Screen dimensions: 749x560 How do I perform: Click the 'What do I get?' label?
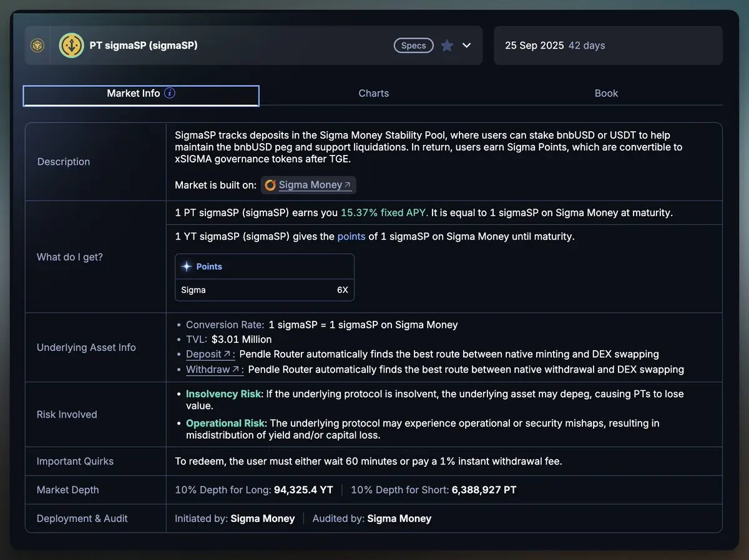coord(70,257)
